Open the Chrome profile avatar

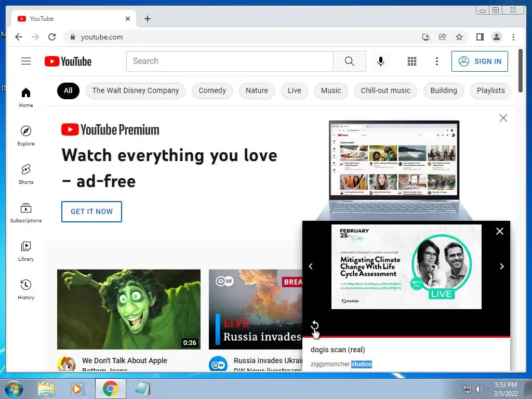(x=497, y=37)
